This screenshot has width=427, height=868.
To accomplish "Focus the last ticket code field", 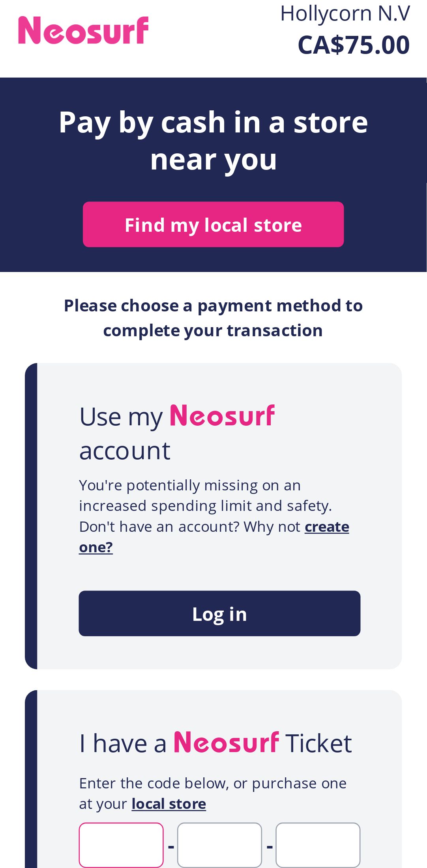I will 318,845.
